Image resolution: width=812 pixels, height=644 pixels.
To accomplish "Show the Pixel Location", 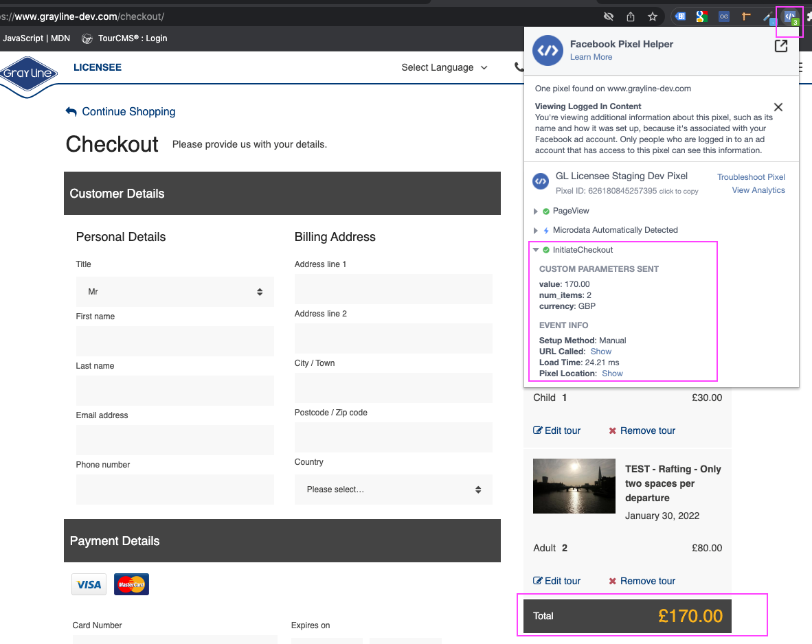I will (x=612, y=373).
